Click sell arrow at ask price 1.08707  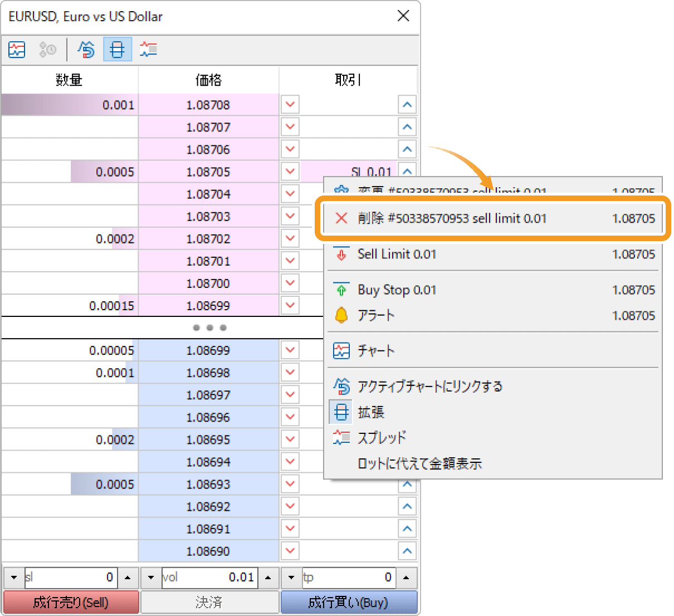[290, 127]
